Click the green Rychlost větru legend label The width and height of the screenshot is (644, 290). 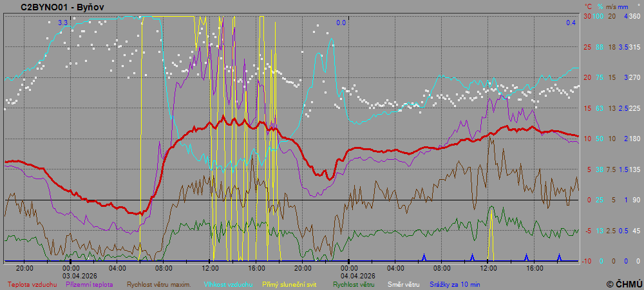353,284
